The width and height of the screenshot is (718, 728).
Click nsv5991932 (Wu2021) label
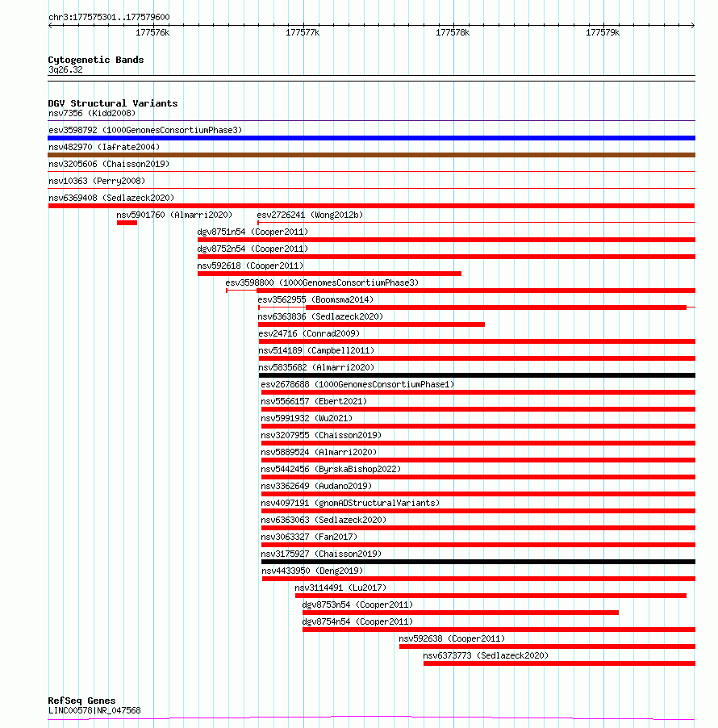click(307, 418)
